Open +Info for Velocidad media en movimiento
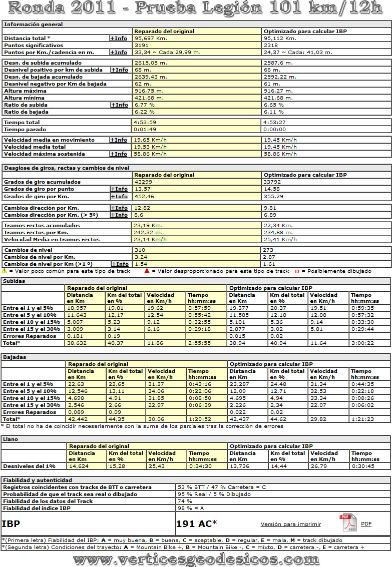 point(120,140)
